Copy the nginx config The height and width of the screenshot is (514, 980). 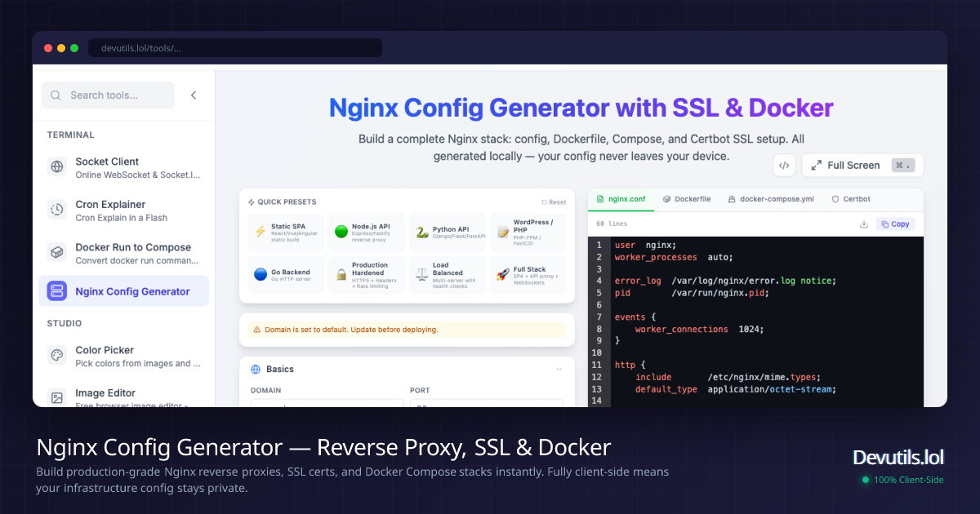pyautogui.click(x=895, y=224)
